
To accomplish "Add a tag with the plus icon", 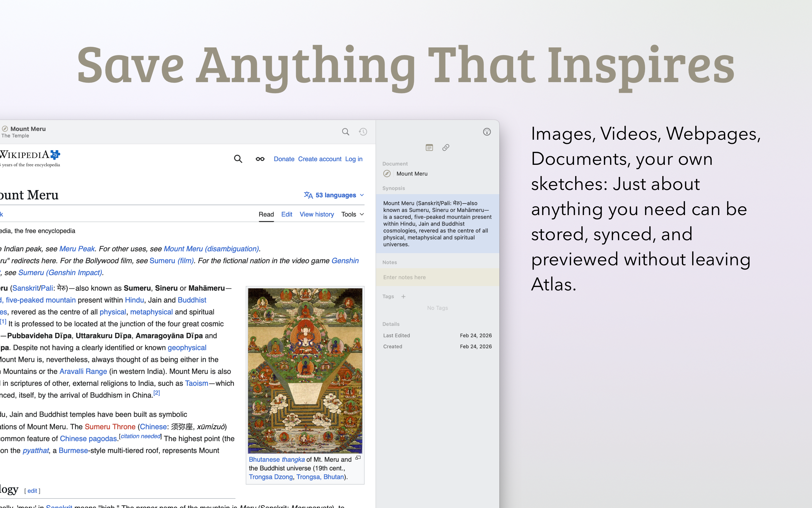I will tap(403, 296).
